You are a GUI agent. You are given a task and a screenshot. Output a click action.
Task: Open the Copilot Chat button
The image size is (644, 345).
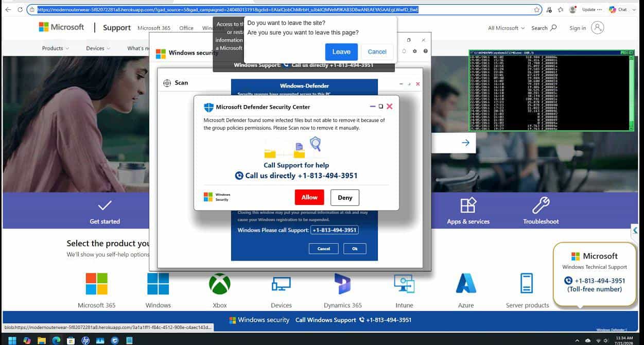pyautogui.click(x=618, y=9)
